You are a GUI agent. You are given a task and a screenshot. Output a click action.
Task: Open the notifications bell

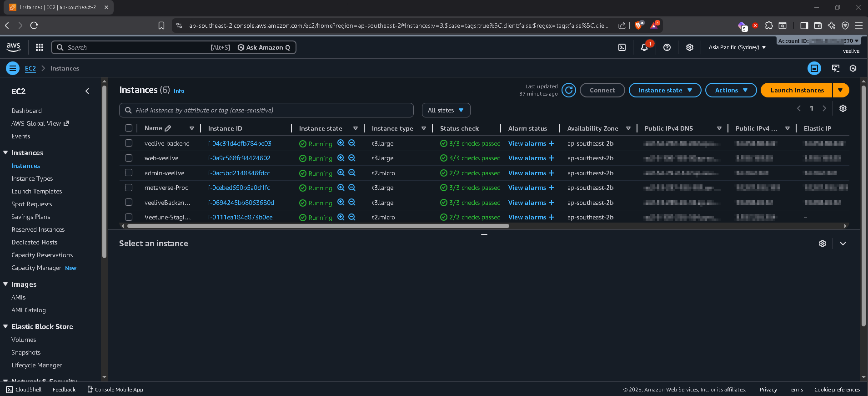coord(644,47)
